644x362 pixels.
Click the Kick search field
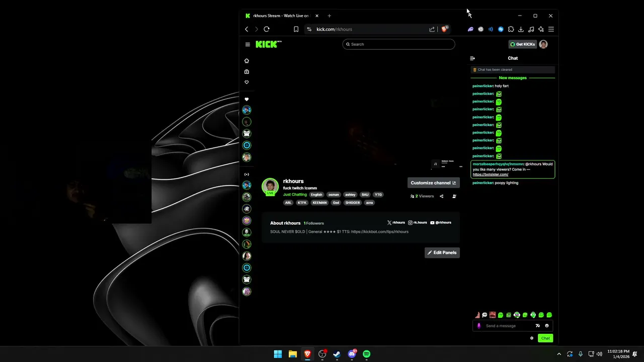[398, 44]
